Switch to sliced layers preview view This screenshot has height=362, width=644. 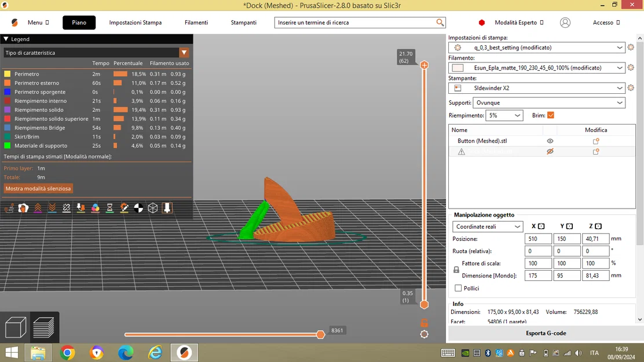(43, 327)
